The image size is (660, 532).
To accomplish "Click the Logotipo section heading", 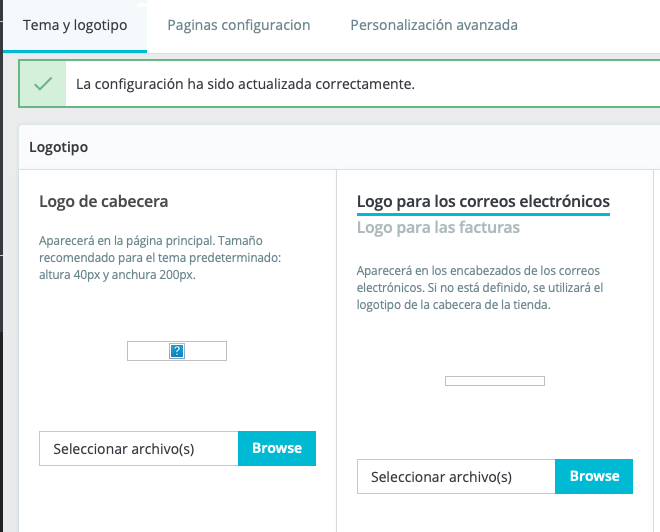I will [x=59, y=147].
